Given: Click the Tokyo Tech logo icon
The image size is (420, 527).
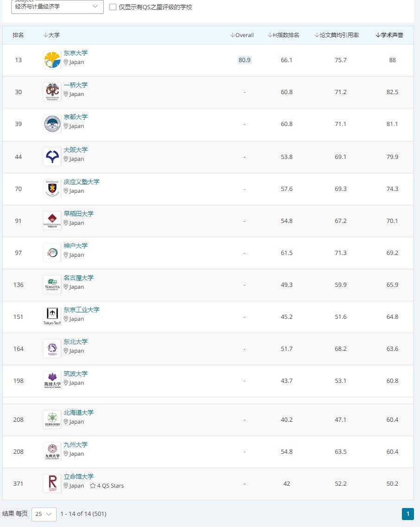Looking at the screenshot, I should coord(52,317).
